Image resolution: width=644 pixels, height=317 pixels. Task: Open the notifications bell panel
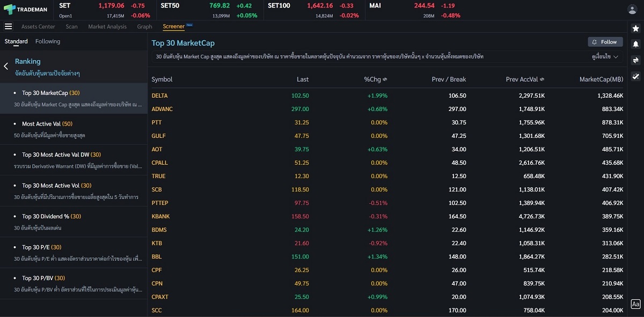click(636, 45)
